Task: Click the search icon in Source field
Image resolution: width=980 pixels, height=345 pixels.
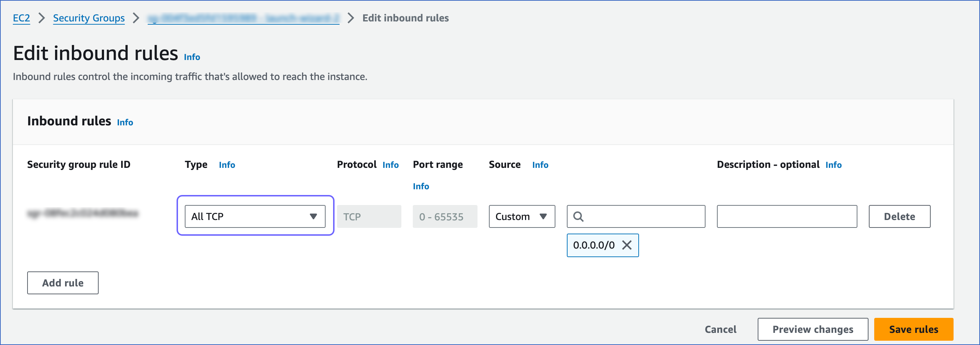Action: tap(578, 216)
